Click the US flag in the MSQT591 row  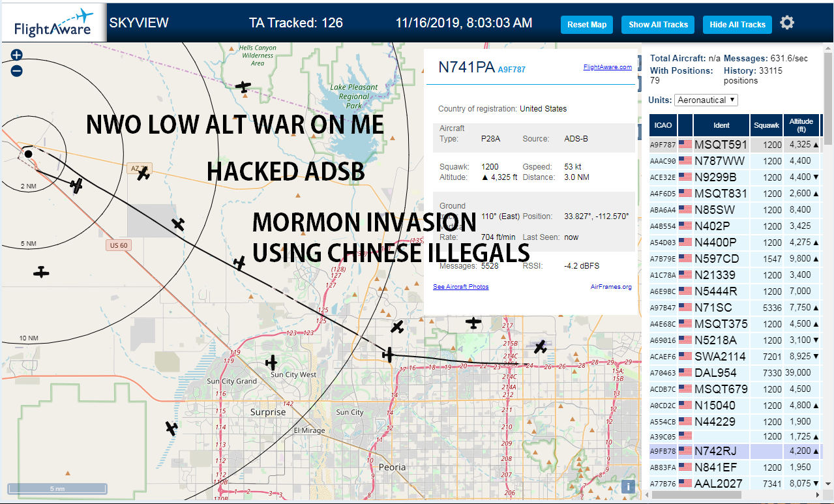pyautogui.click(x=685, y=145)
